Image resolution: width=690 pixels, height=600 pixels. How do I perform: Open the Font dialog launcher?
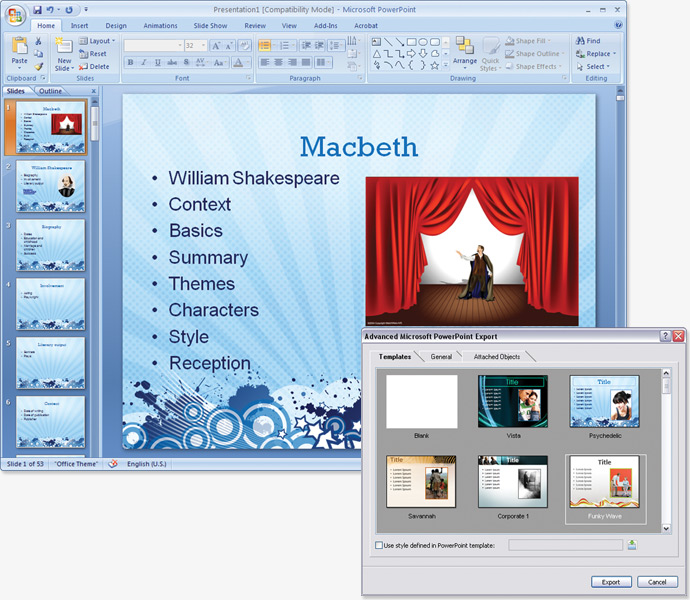pyautogui.click(x=249, y=78)
